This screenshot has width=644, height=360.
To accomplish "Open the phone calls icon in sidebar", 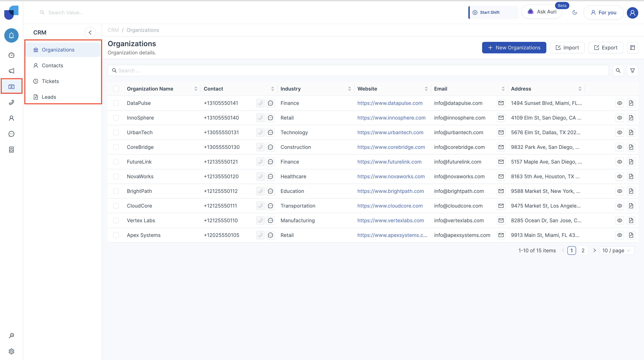I will [x=11, y=102].
